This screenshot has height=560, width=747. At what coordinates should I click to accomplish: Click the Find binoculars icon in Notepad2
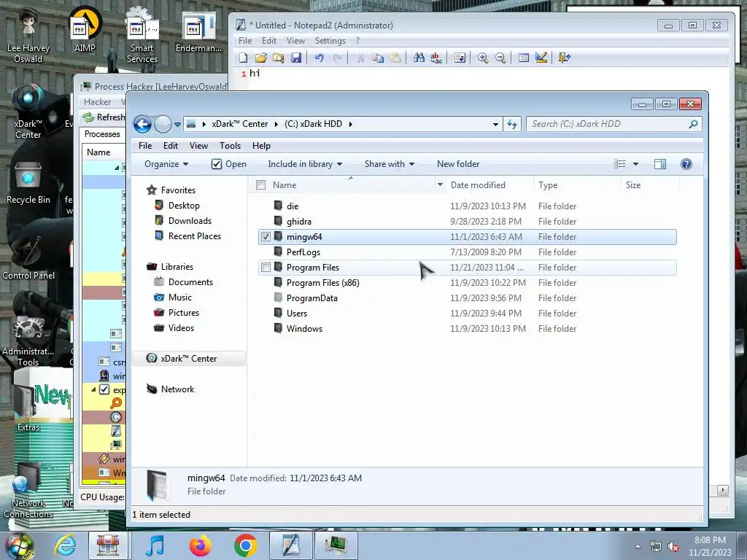click(x=419, y=58)
